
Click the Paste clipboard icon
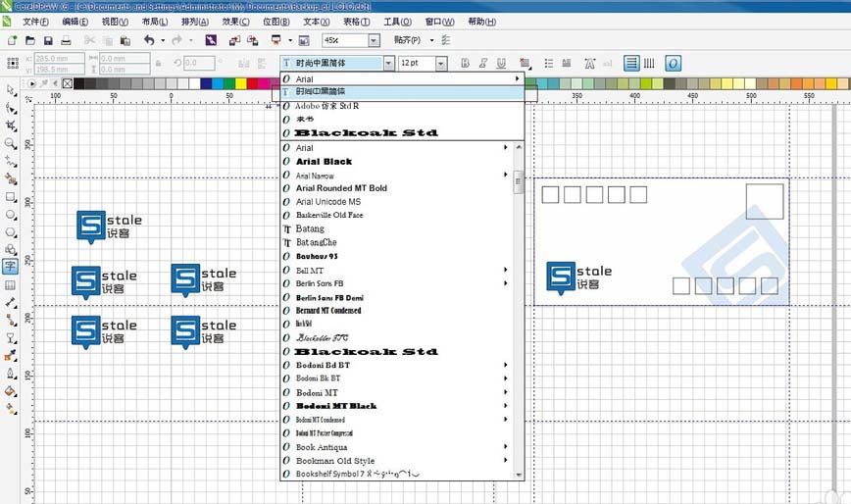(x=125, y=40)
